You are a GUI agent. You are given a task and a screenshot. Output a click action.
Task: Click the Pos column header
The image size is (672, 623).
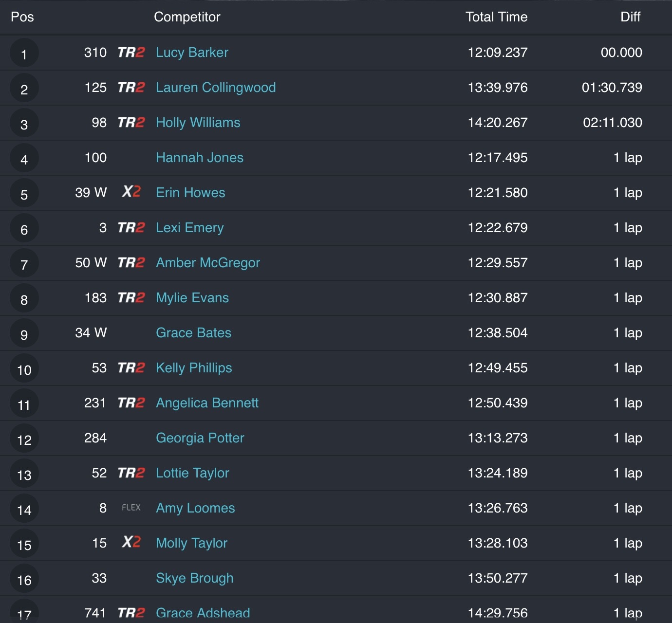click(22, 17)
